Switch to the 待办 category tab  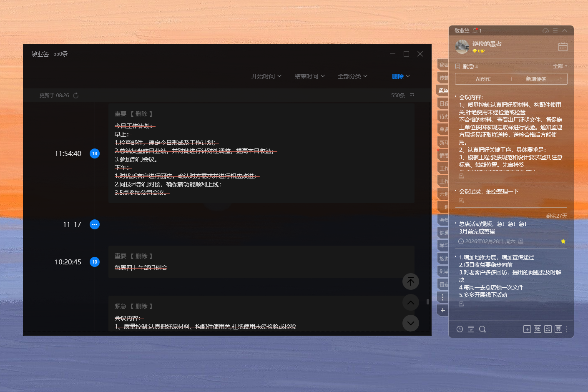443,116
